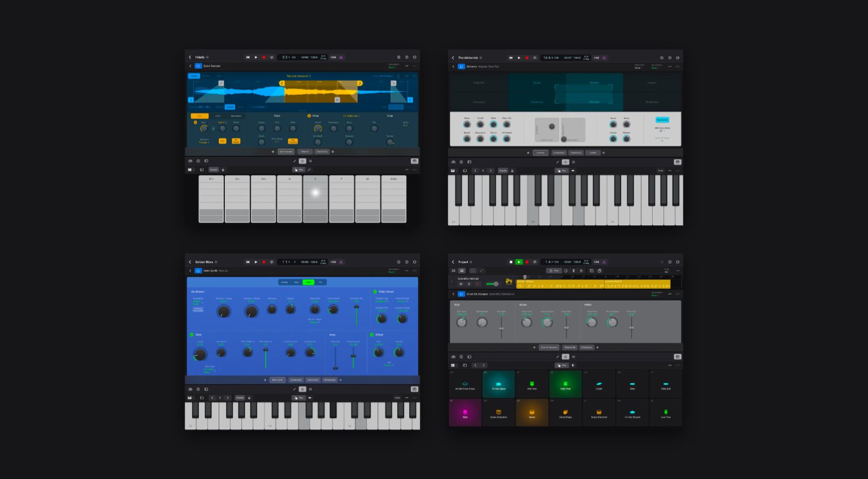Solo the Scientific Method track
Screen dimensions: 868x479
(x=468, y=284)
